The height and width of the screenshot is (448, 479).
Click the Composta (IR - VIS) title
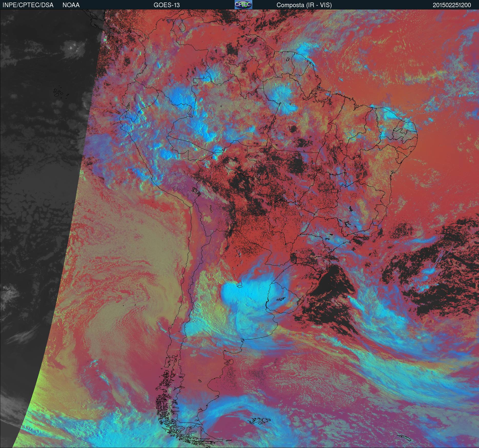coord(304,5)
